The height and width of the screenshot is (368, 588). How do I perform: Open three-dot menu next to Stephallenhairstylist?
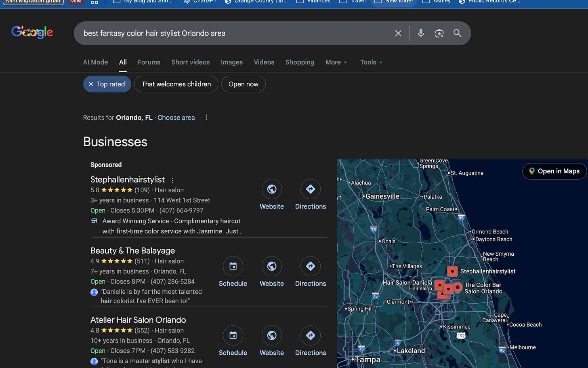coord(172,180)
